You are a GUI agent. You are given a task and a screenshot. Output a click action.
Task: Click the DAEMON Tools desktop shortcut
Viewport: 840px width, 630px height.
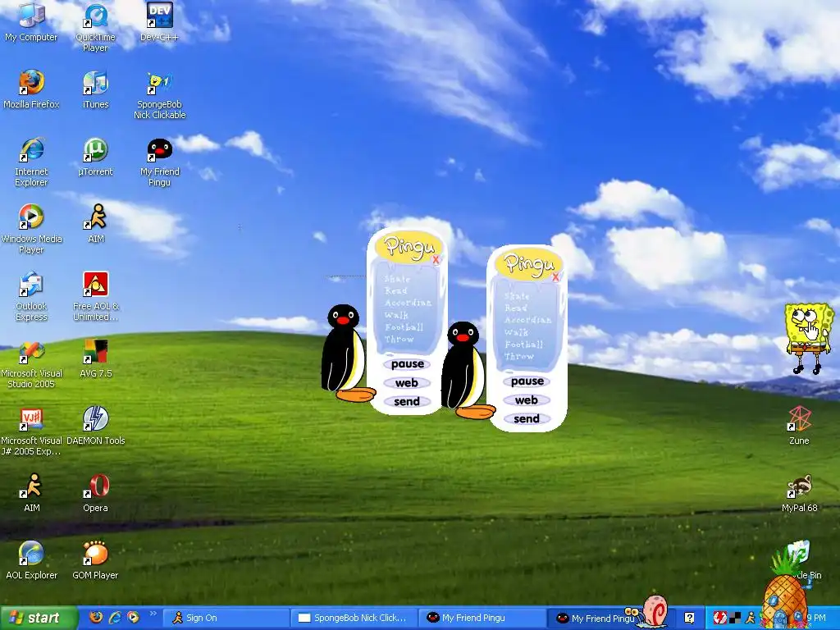click(x=95, y=426)
